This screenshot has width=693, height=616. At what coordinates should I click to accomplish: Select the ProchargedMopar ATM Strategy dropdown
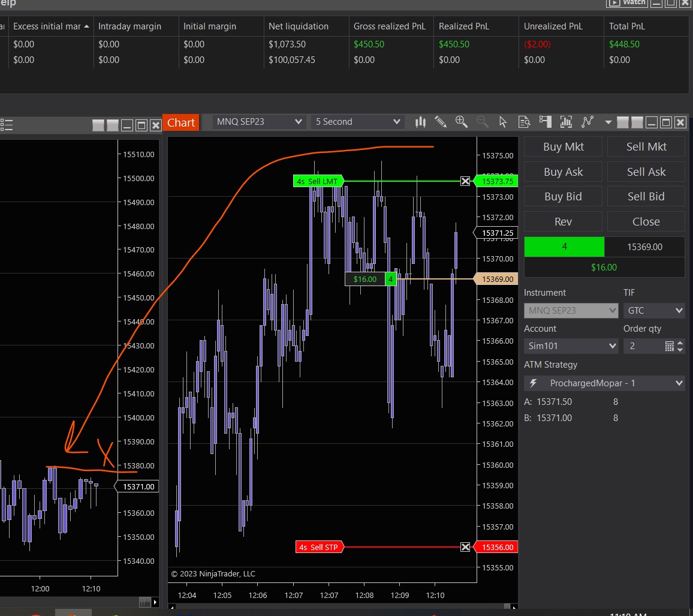point(604,383)
